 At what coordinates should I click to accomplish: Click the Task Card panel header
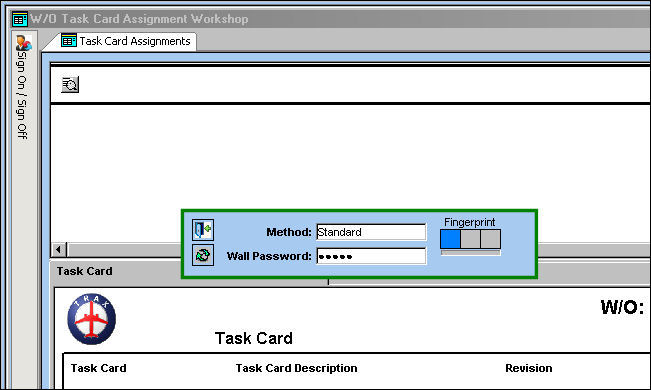pyautogui.click(x=85, y=271)
